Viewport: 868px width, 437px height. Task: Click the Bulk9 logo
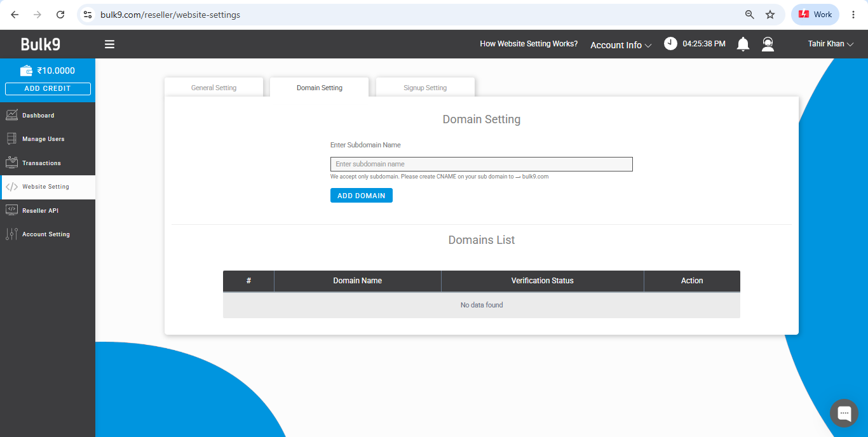pos(41,44)
